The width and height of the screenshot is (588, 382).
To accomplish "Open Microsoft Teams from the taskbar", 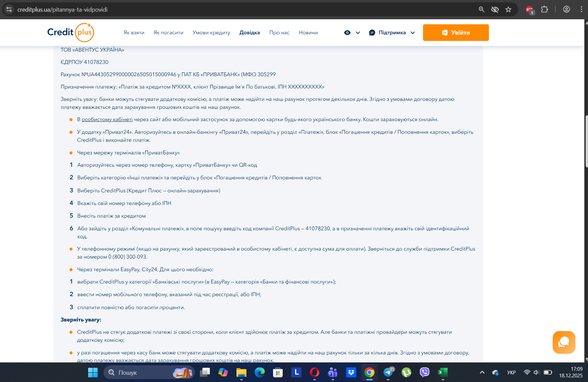I will pyautogui.click(x=333, y=373).
